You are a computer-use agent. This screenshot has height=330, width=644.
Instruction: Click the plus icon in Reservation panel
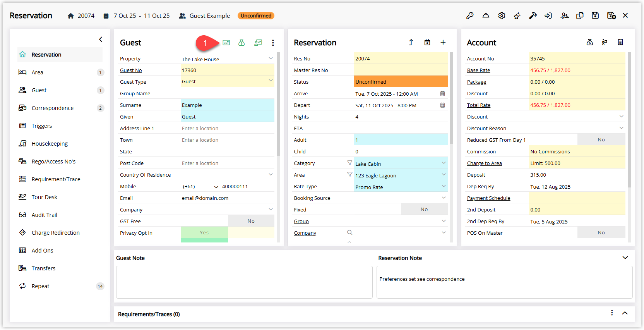tap(443, 42)
